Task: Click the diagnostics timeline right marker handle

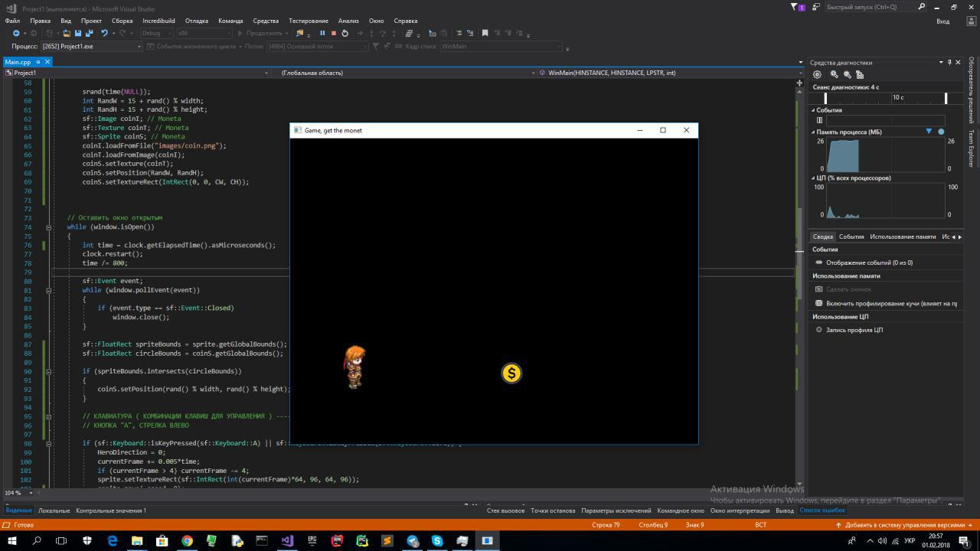Action: tap(946, 98)
